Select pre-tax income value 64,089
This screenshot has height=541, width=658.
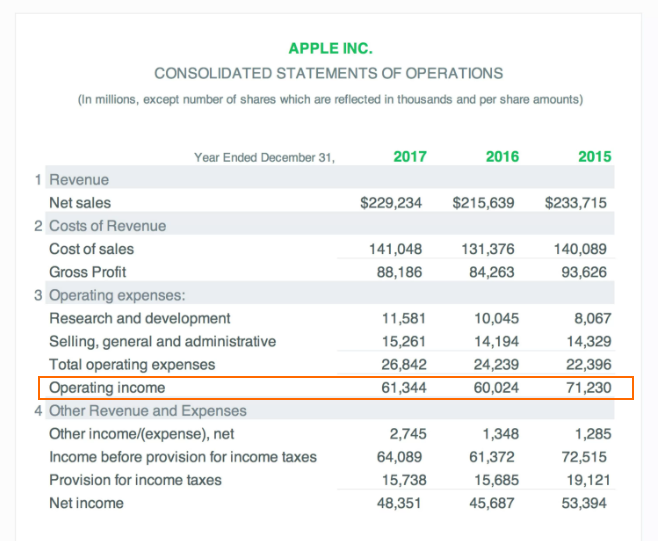click(399, 457)
